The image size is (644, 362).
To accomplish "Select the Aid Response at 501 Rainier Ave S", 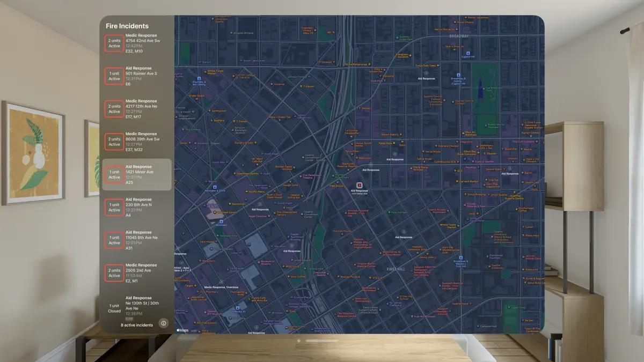I will coord(136,76).
